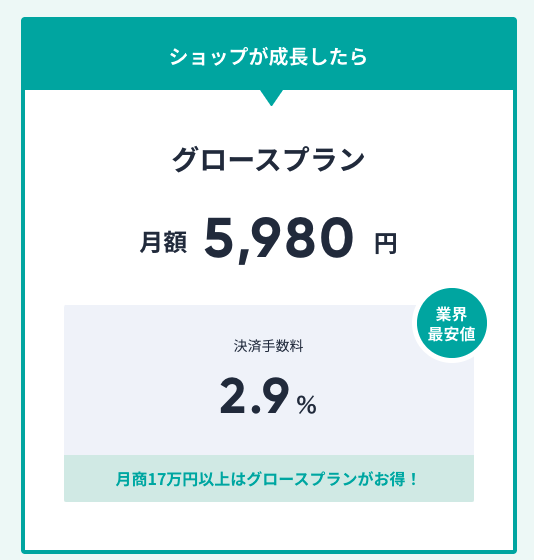The image size is (534, 560).
Task: Click the 17万円 amount in the notice
Action: click(172, 479)
